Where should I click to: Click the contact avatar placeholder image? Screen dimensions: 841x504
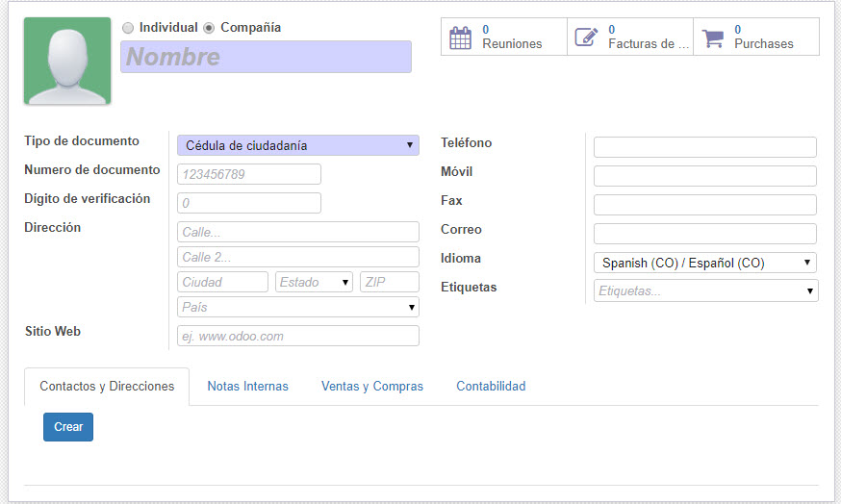(67, 61)
